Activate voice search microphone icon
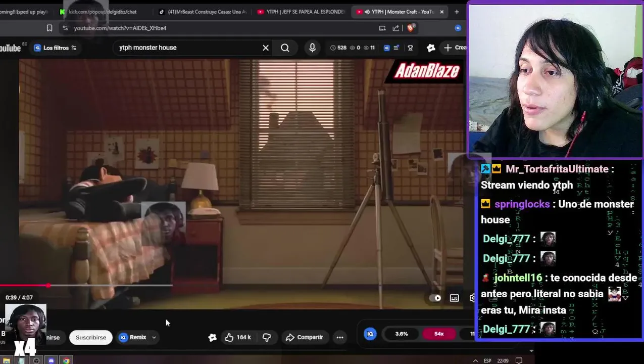The height and width of the screenshot is (364, 644). click(312, 48)
